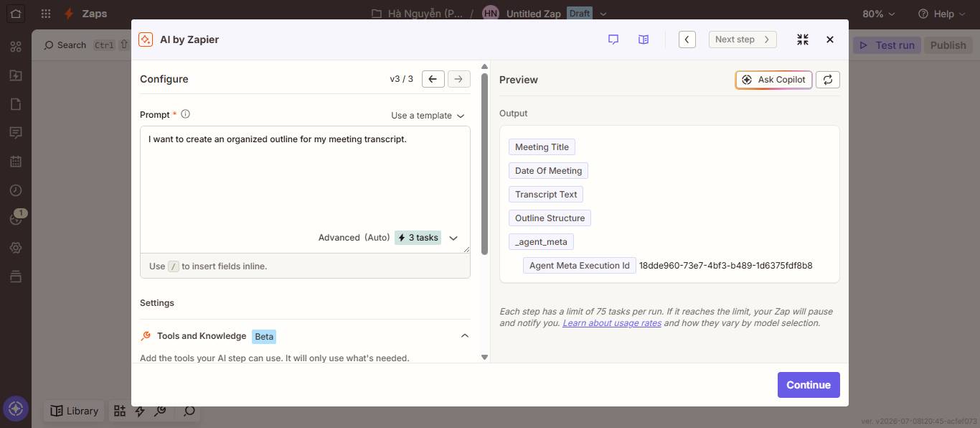Select the Meeting Title output field

(542, 147)
